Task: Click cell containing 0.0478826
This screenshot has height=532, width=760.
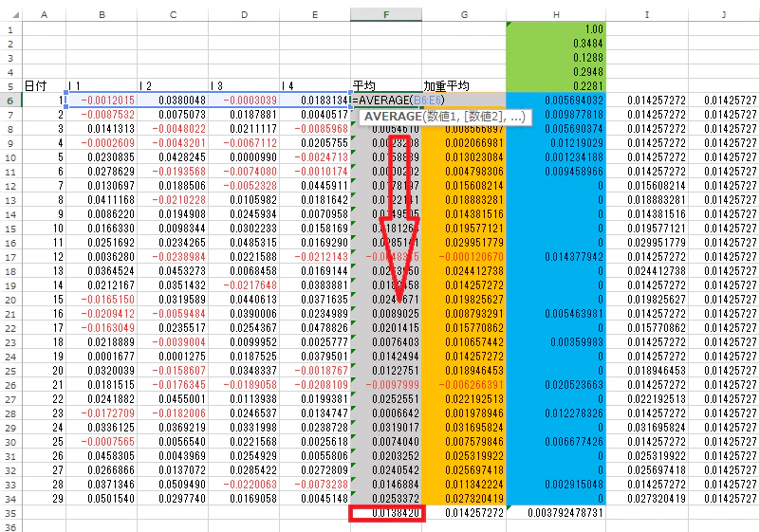Action: 315,328
